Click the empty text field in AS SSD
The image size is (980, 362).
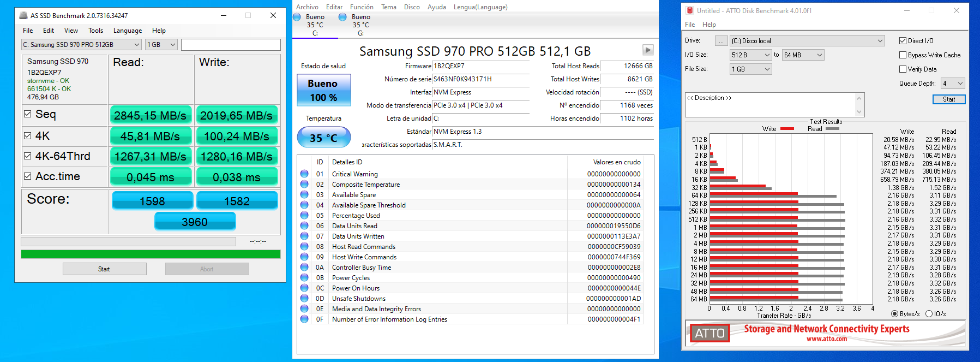pos(231,45)
